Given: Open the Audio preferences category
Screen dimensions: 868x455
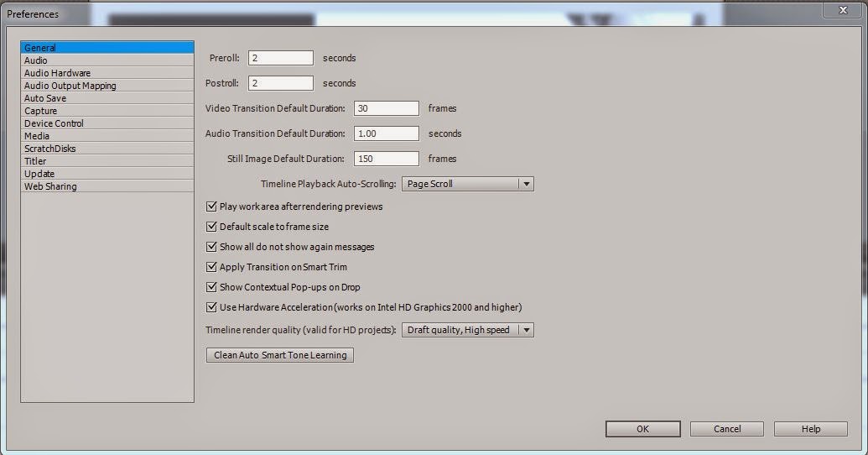Looking at the screenshot, I should (x=107, y=60).
